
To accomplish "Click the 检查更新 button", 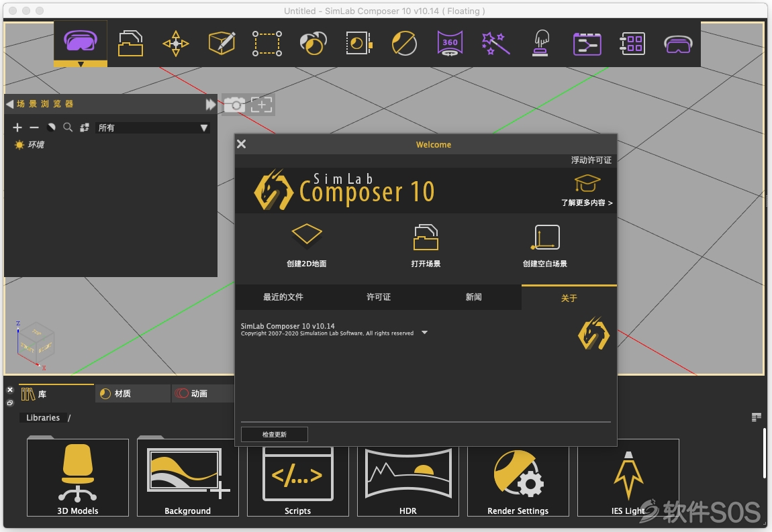I will coord(275,435).
